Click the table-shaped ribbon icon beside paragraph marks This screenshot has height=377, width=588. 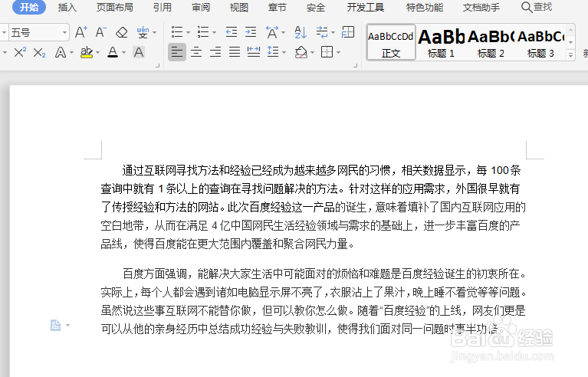coord(348,32)
